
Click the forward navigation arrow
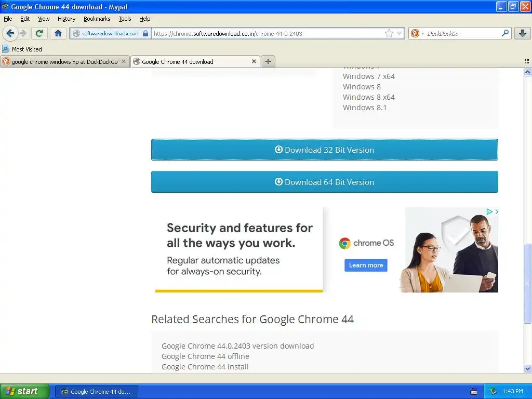click(23, 33)
